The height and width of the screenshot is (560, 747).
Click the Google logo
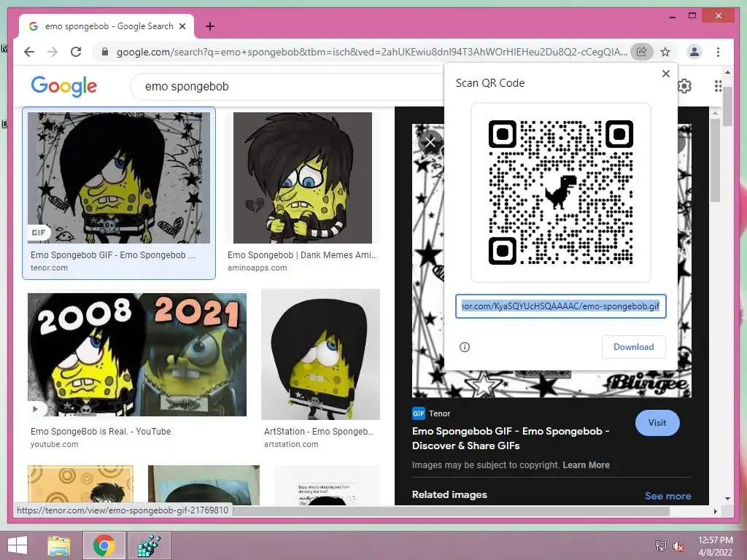point(64,86)
